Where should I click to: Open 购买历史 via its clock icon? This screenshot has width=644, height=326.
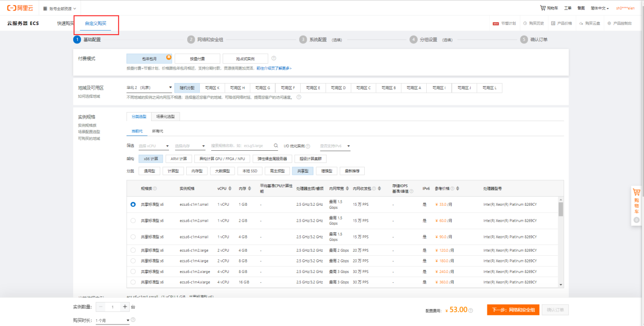525,23
